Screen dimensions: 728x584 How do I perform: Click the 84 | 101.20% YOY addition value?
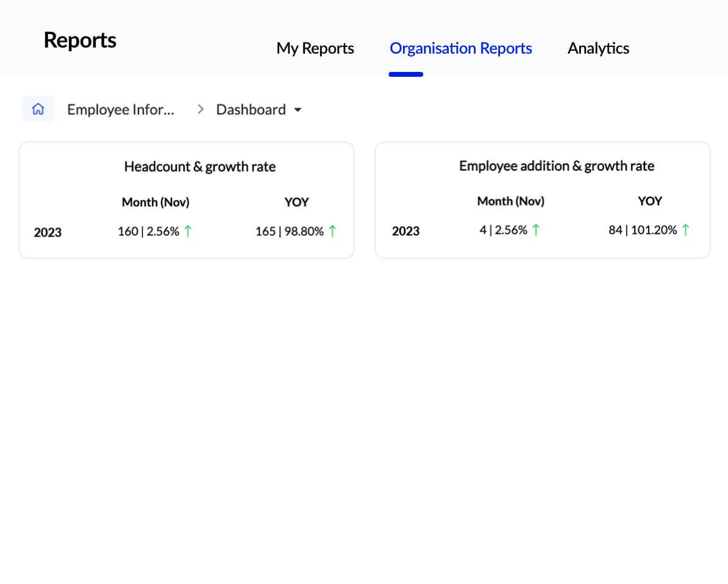click(x=643, y=230)
